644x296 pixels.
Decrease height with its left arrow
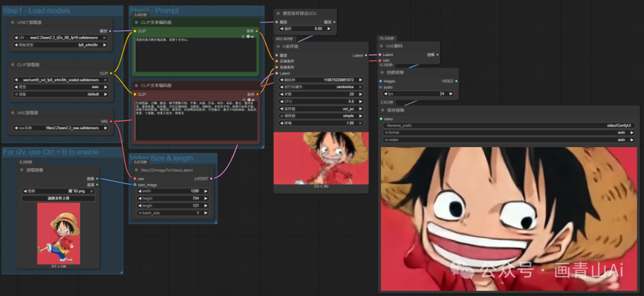139,198
